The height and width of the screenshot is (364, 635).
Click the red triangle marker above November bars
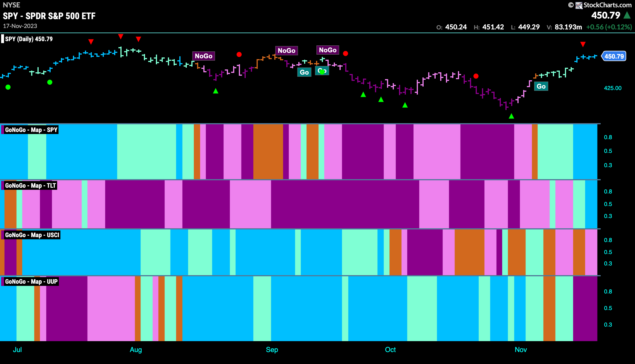[x=583, y=44]
